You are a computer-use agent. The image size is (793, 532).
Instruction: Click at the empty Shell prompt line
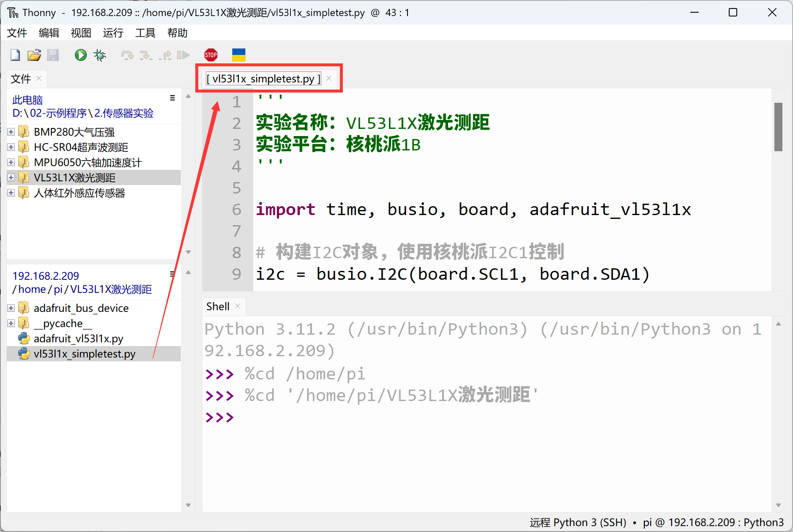pyautogui.click(x=486, y=417)
